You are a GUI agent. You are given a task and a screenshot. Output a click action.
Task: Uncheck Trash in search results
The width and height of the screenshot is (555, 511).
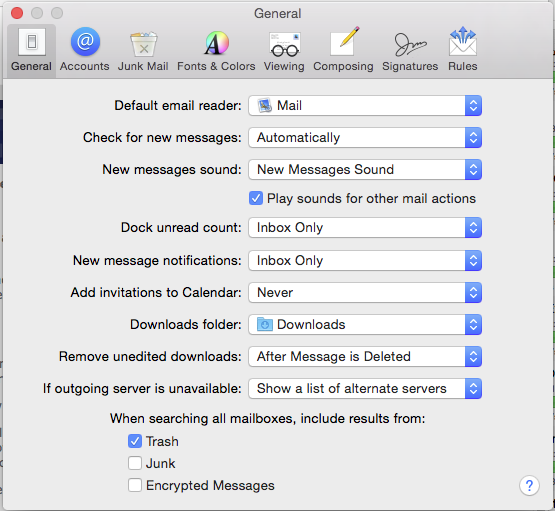click(135, 441)
